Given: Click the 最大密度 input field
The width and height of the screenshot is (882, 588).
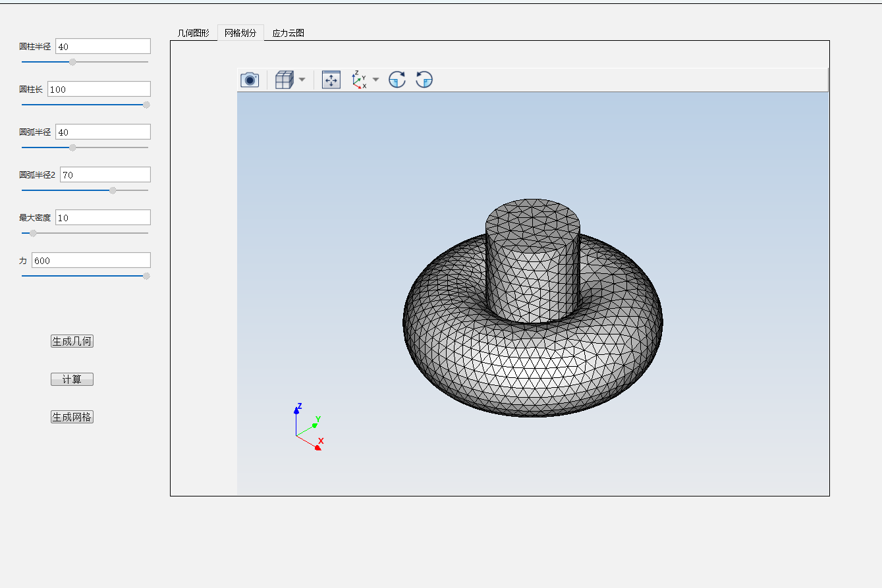Looking at the screenshot, I should 103,217.
